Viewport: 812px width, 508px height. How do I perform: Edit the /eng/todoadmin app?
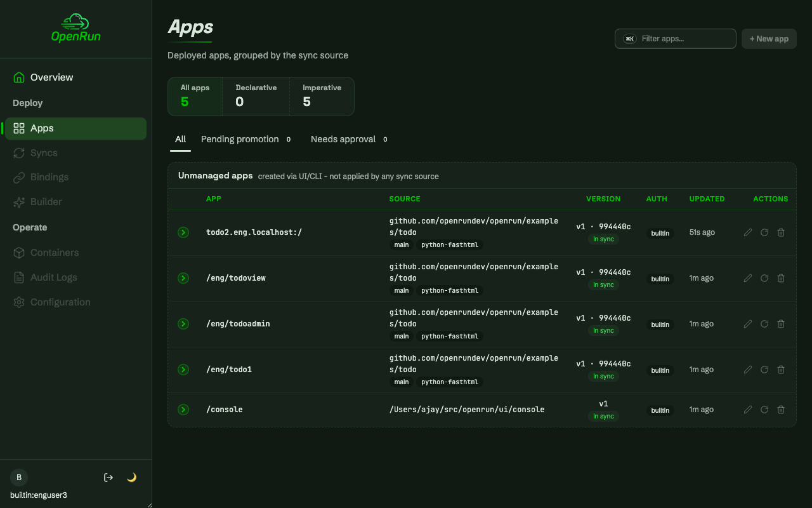748,324
